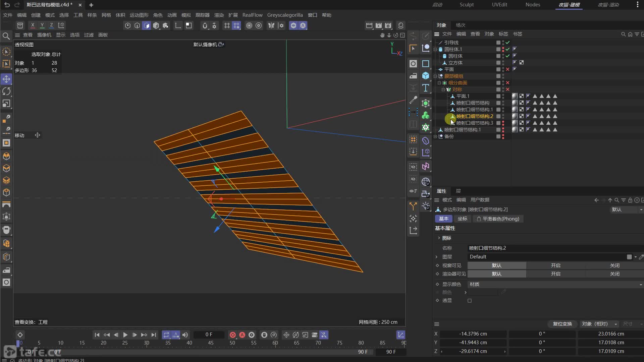Open the 显示颜色 dropdown
The height and width of the screenshot is (362, 644).
(x=555, y=284)
